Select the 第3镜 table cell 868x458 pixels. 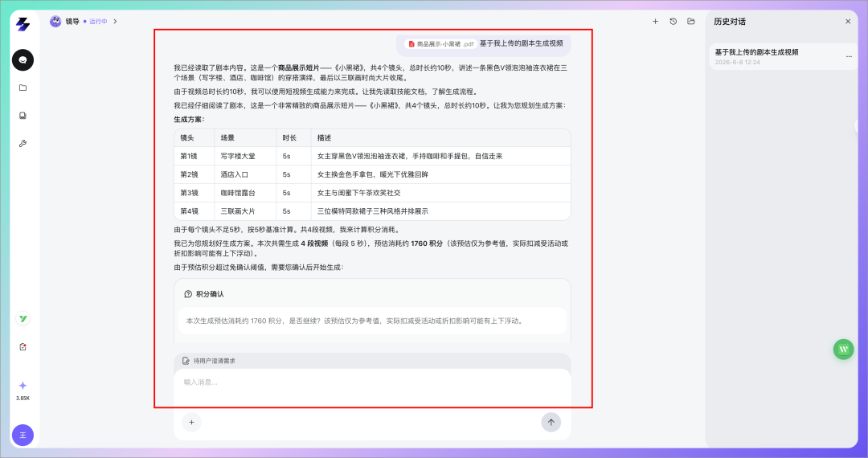click(194, 193)
